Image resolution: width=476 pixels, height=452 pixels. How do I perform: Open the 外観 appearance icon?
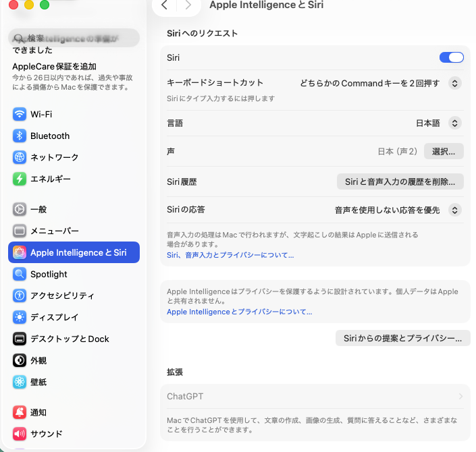pos(20,360)
